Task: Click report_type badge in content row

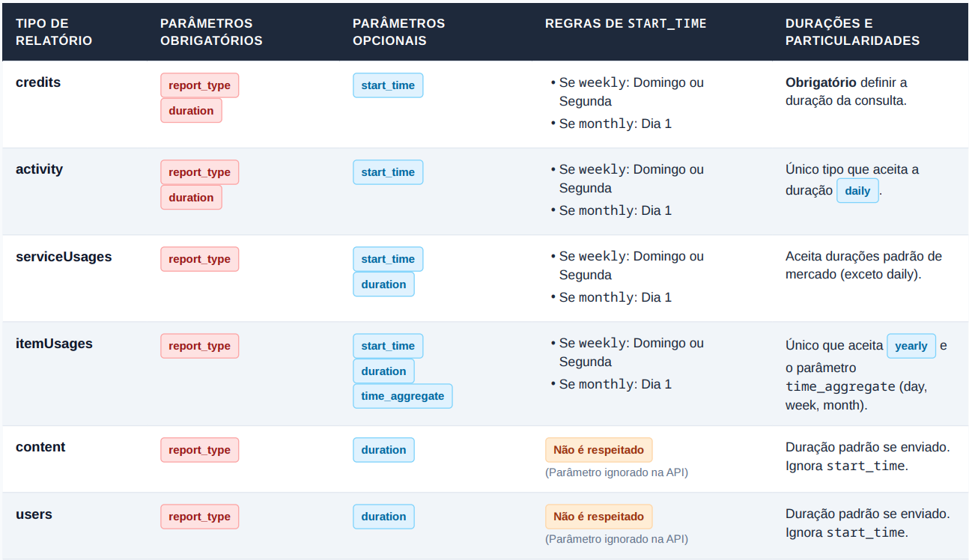Action: pyautogui.click(x=199, y=450)
